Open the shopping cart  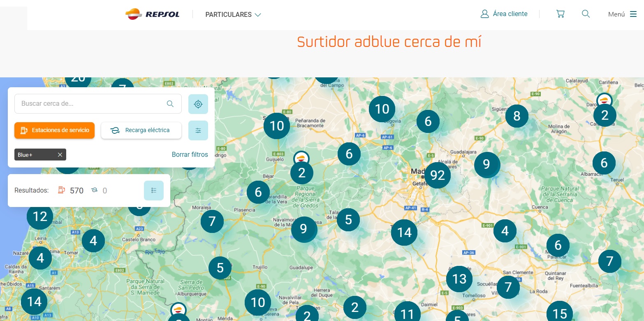coord(560,14)
